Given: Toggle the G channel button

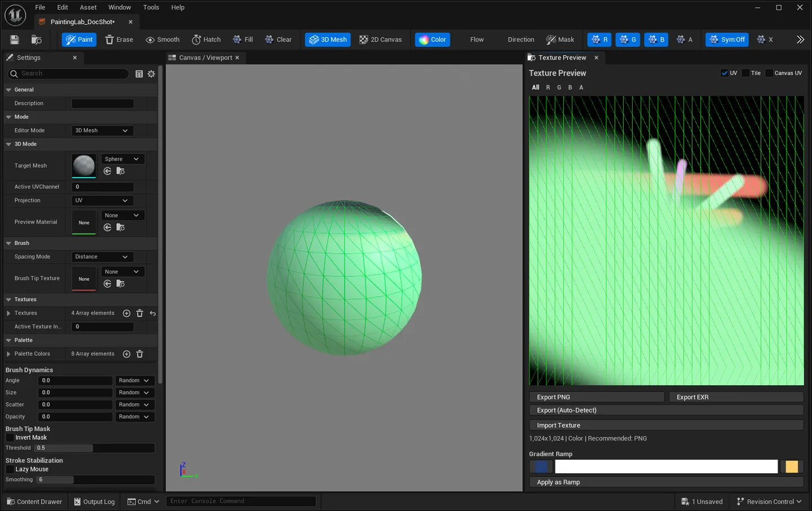Looking at the screenshot, I should tap(628, 39).
